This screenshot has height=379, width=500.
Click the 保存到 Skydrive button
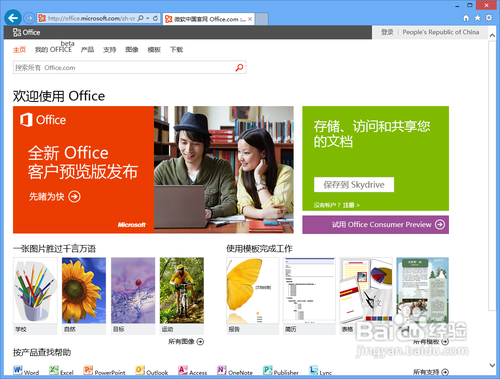point(354,185)
